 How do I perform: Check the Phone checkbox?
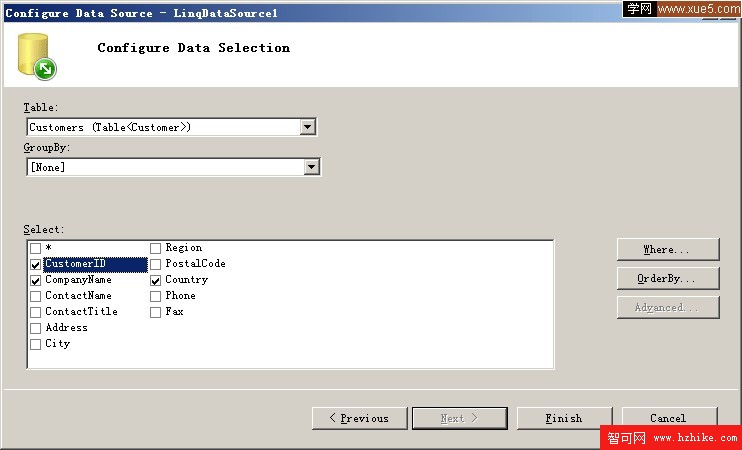156,297
